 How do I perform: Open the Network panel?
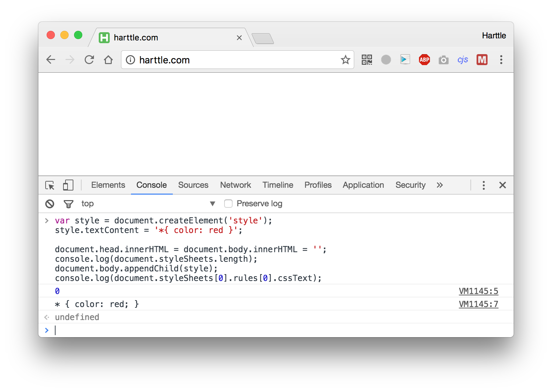point(235,185)
